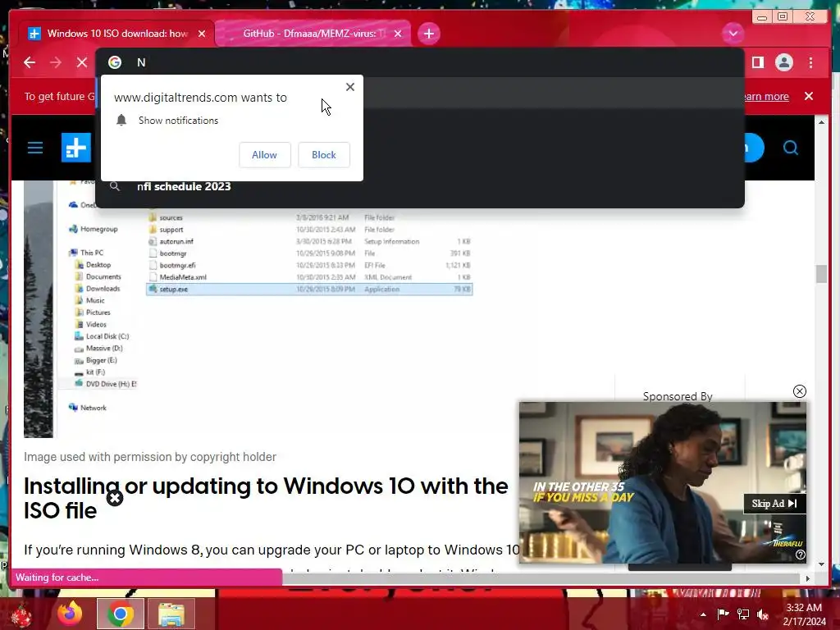The height and width of the screenshot is (630, 840).
Task: Open the taskbar clock showing 3:32 AM
Action: (x=804, y=614)
